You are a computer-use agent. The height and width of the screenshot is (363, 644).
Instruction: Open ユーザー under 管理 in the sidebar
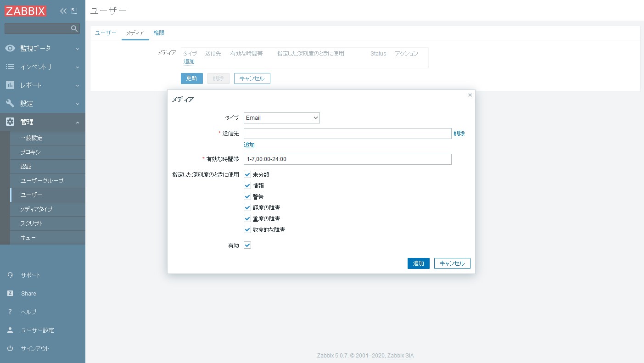tap(48, 195)
